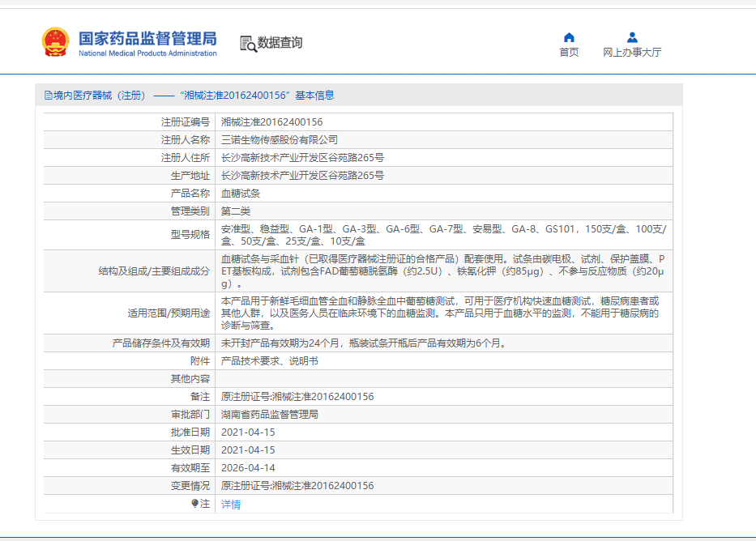This screenshot has width=756, height=541.
Task: Open the 数据查询 search icon
Action: coord(248,44)
